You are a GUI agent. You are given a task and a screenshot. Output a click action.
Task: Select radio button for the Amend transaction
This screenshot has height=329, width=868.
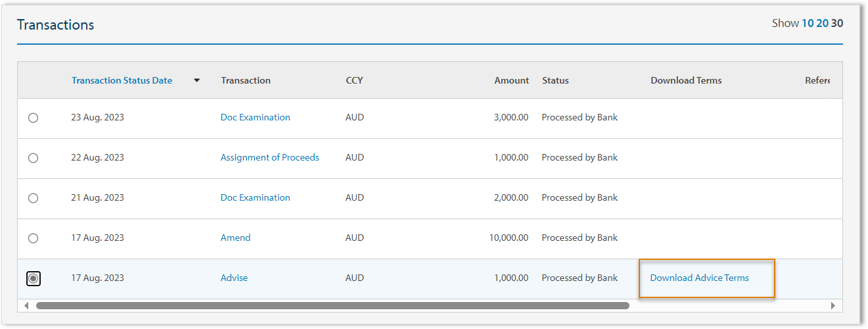tap(33, 238)
